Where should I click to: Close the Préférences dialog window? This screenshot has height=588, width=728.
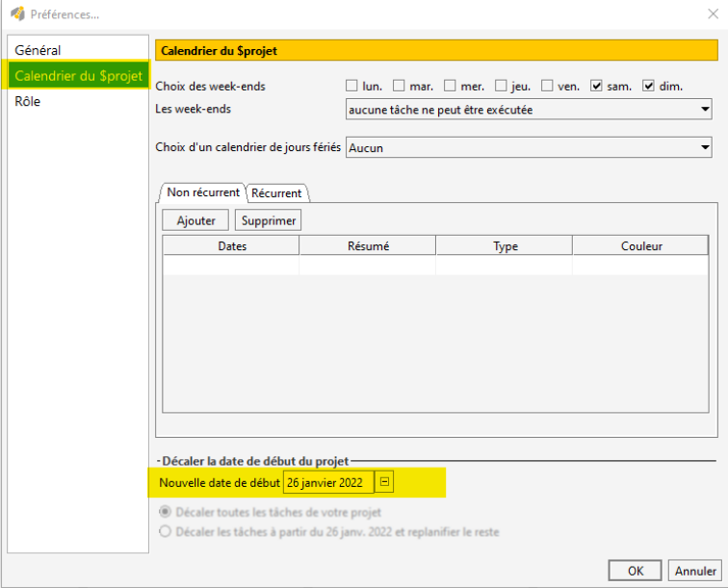[x=712, y=13]
